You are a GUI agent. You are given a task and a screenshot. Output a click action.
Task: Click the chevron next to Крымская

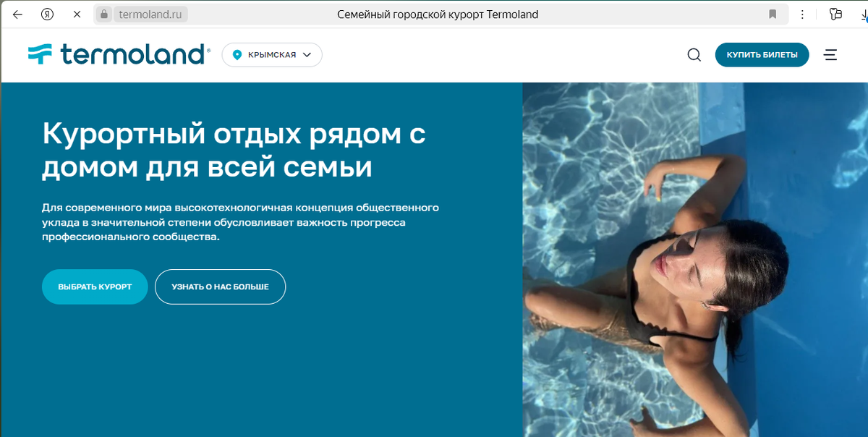tap(307, 55)
